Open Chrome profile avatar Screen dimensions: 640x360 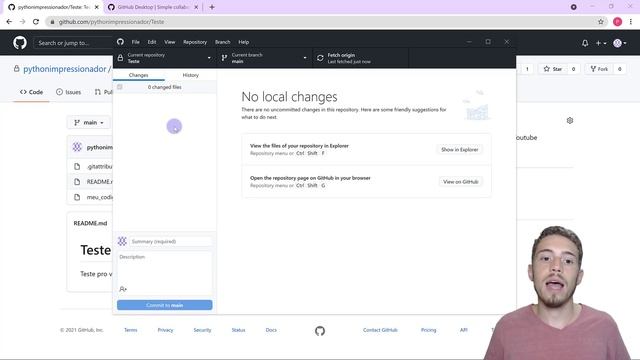(x=617, y=22)
